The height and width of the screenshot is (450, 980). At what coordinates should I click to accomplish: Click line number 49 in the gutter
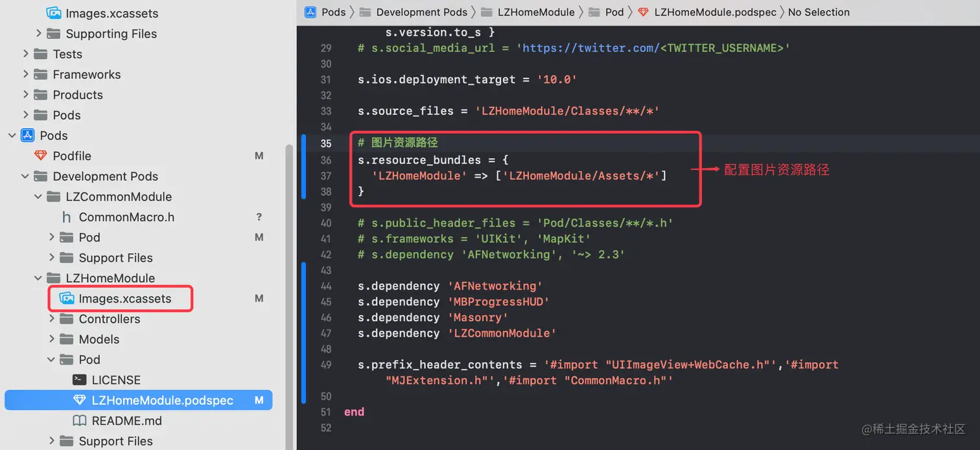click(x=326, y=365)
